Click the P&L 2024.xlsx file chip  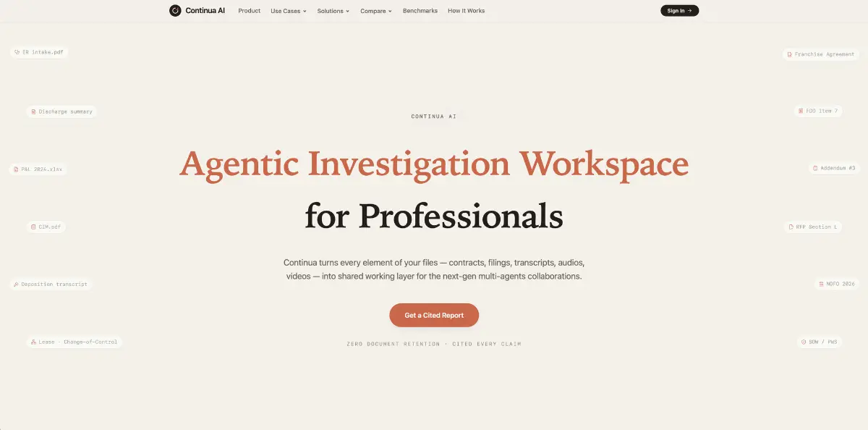[38, 169]
